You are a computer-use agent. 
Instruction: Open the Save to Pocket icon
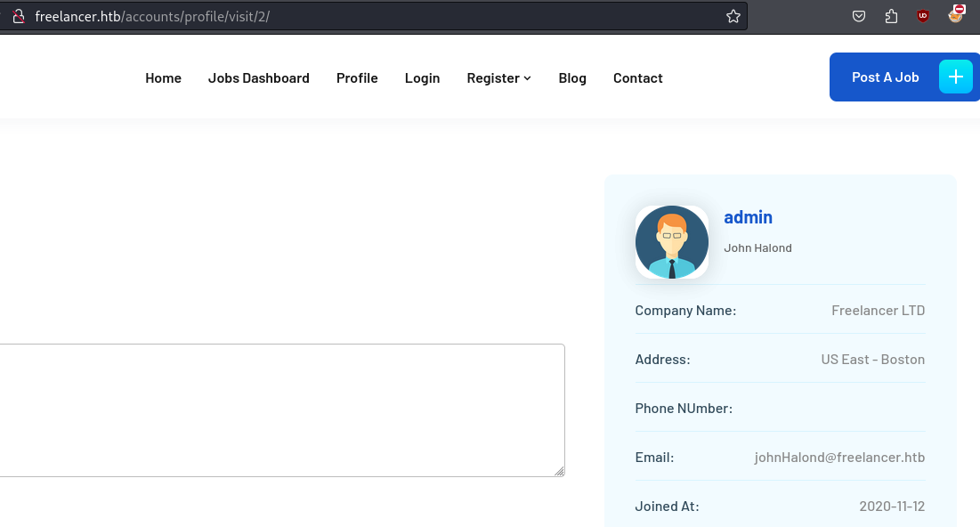pyautogui.click(x=859, y=16)
